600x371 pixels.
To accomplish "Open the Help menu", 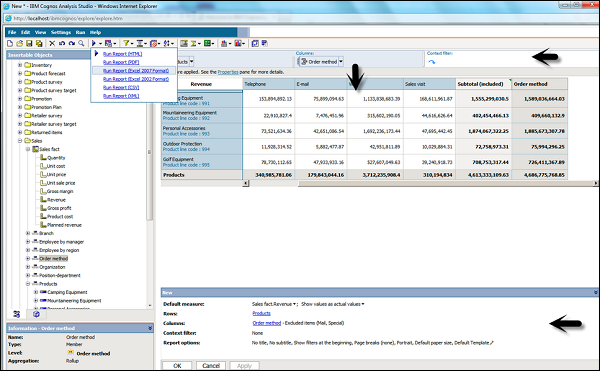I will (x=95, y=33).
